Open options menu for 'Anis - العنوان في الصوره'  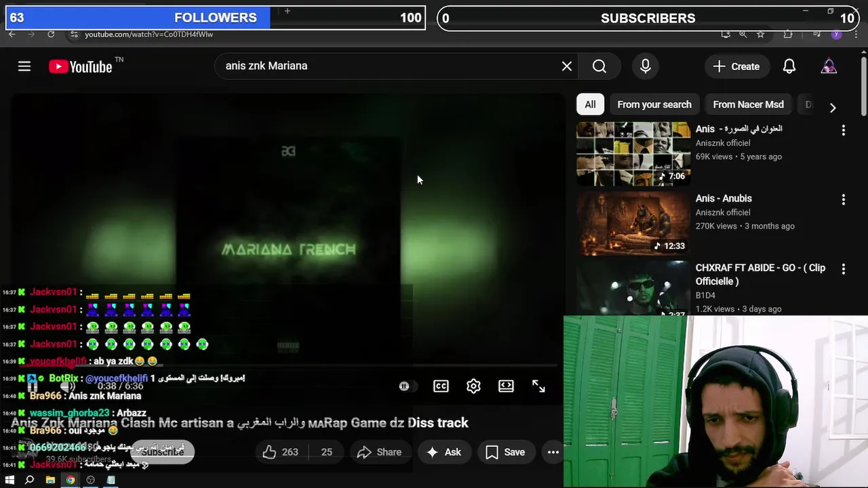(x=844, y=130)
